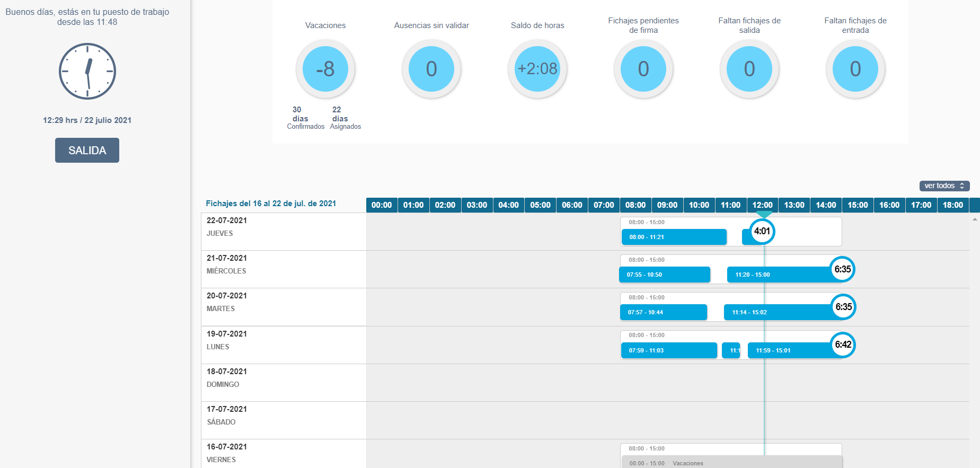Click the 6:42 hours badge on Monday

(843, 345)
